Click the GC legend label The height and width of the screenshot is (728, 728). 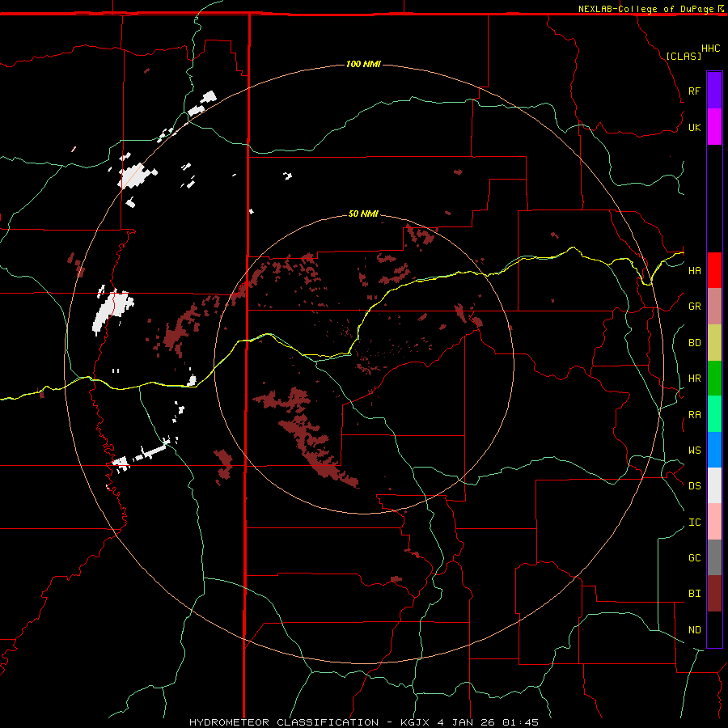click(x=694, y=558)
